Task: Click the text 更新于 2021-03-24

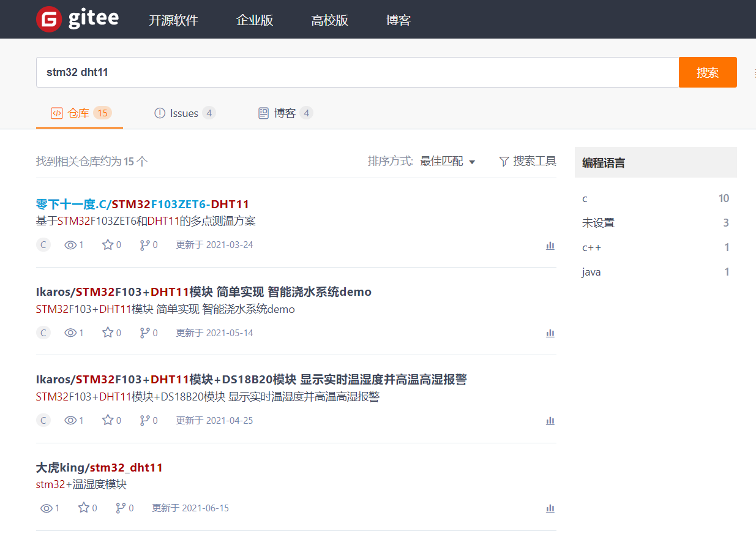Action: (215, 245)
